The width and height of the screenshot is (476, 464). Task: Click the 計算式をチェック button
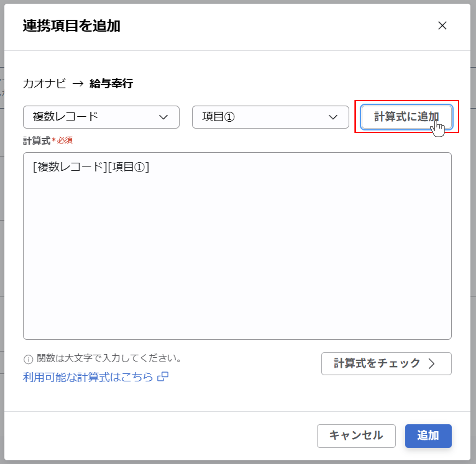click(386, 364)
